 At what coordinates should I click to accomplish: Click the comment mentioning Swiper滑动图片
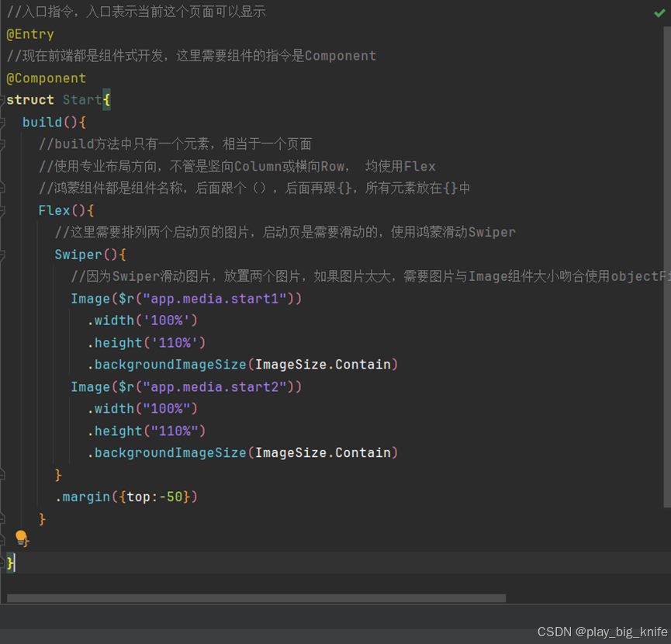[x=370, y=276]
